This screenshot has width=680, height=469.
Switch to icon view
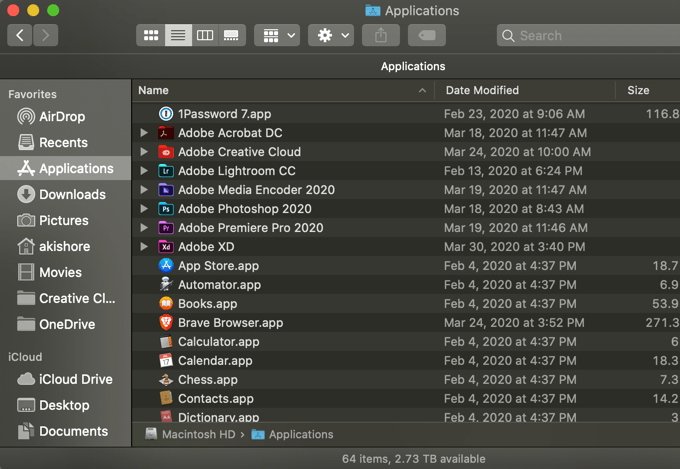point(150,35)
